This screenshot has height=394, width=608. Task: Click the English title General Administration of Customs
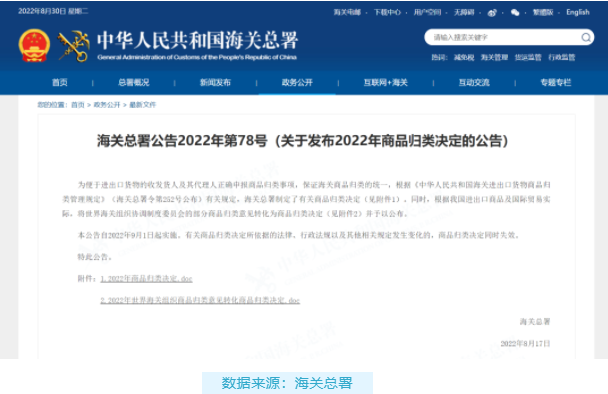[197, 57]
